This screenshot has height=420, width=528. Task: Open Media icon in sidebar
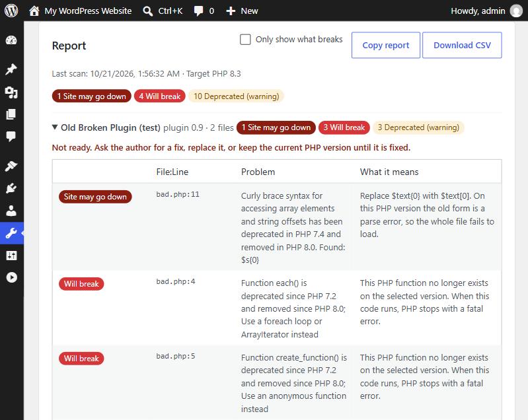coord(11,92)
